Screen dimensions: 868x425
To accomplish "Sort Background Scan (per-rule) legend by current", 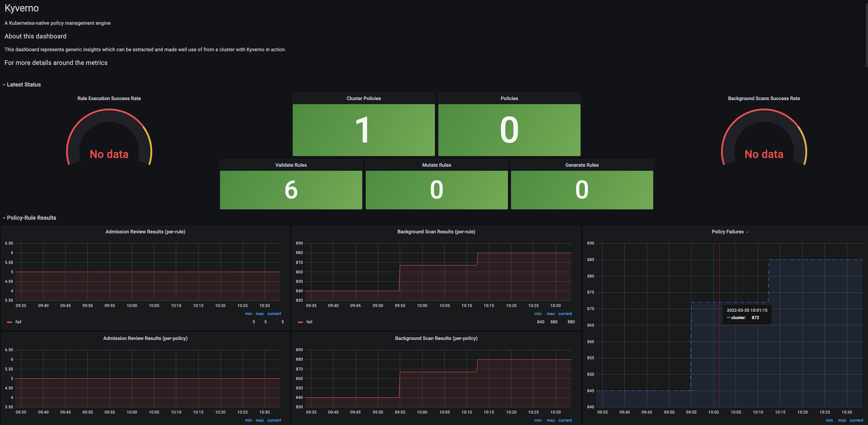I will click(x=565, y=314).
